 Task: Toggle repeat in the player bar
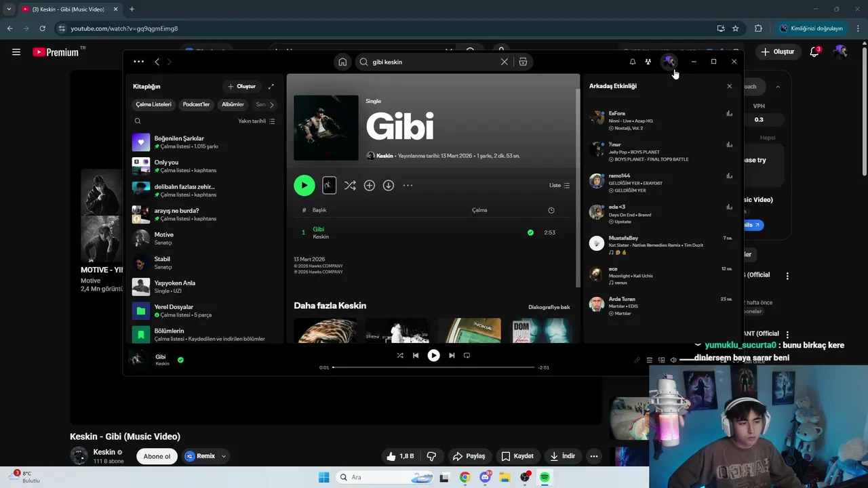pos(467,355)
